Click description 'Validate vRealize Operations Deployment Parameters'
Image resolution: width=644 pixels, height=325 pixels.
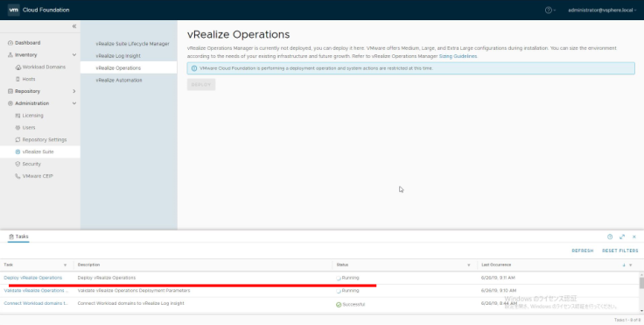134,291
